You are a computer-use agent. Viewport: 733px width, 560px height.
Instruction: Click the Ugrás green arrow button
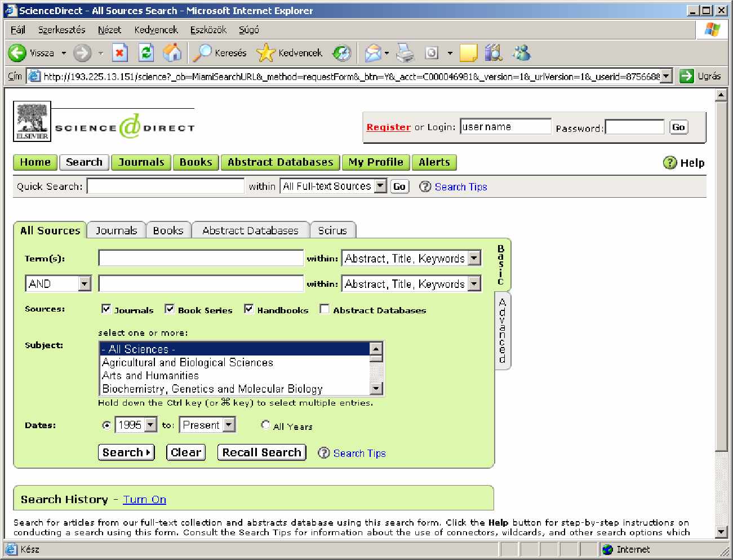coord(686,76)
